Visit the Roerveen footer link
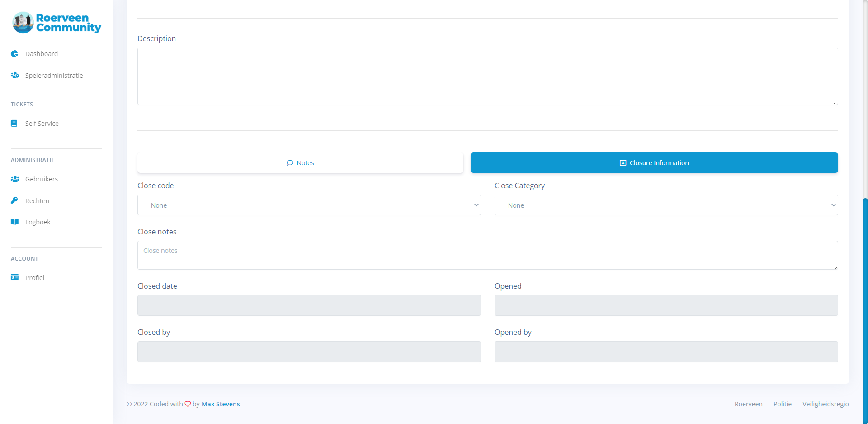 tap(748, 404)
